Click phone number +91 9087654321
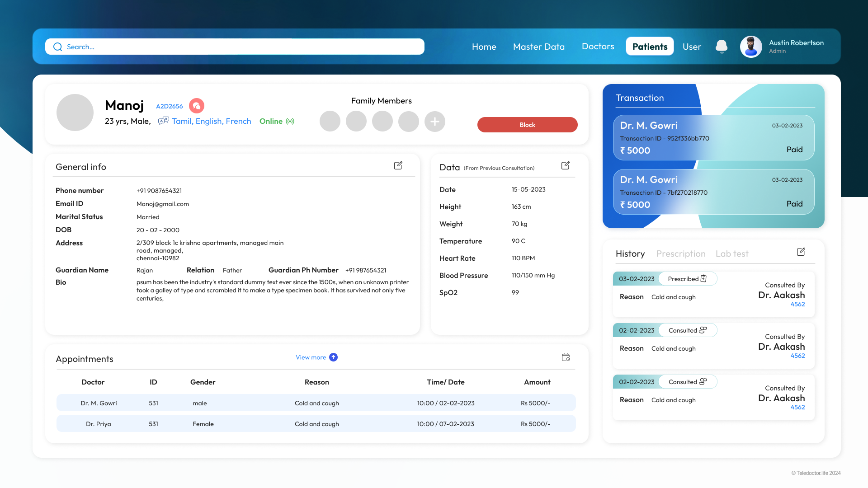Screen dimensions: 868x488 click(159, 191)
